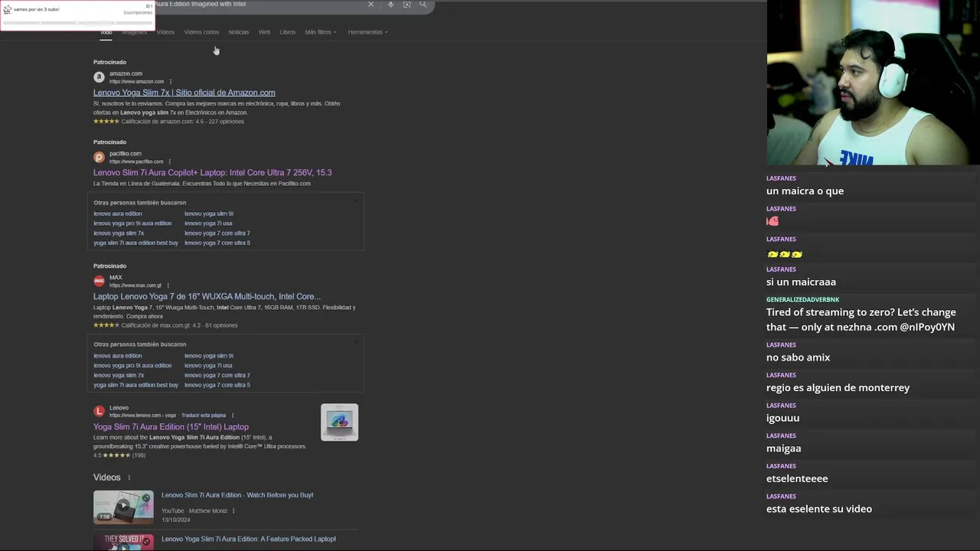Start voice search with microphone icon
This screenshot has width=980, height=551.
390,5
